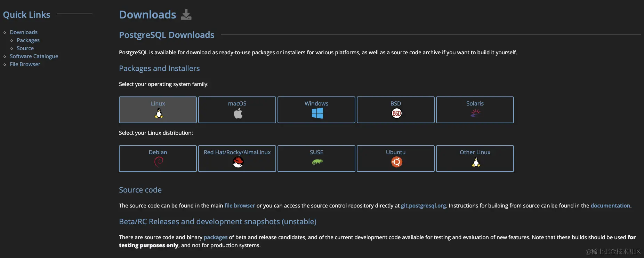Click the Red Hat fedora icon
644x258 pixels.
238,162
